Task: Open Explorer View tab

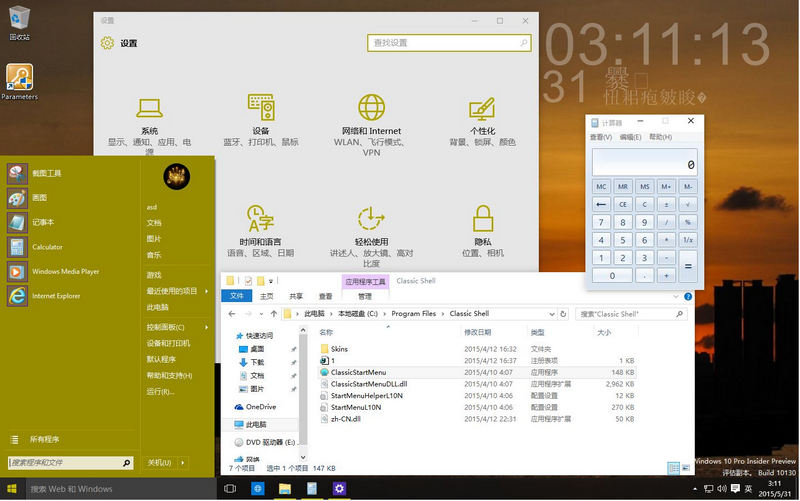Action: tap(326, 296)
